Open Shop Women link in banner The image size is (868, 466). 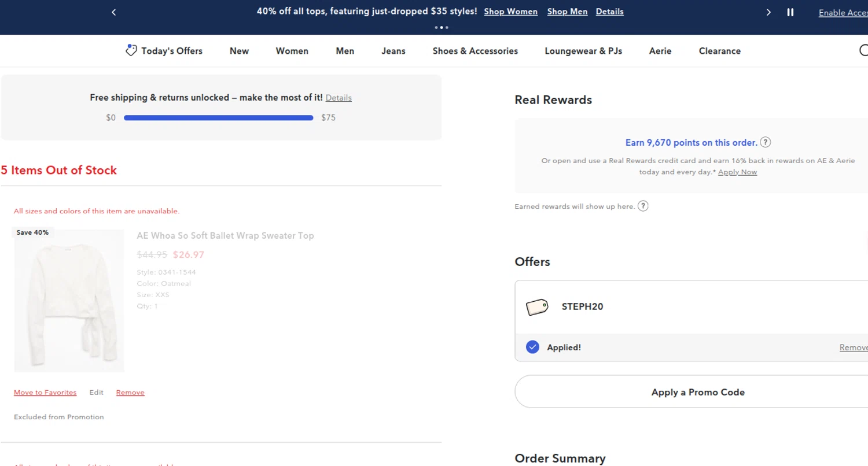pos(510,12)
